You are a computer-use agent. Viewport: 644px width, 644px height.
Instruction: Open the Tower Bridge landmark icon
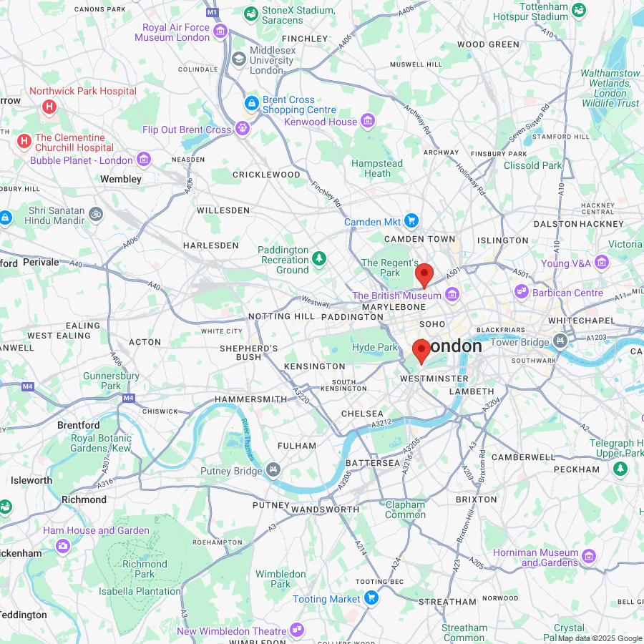560,341
